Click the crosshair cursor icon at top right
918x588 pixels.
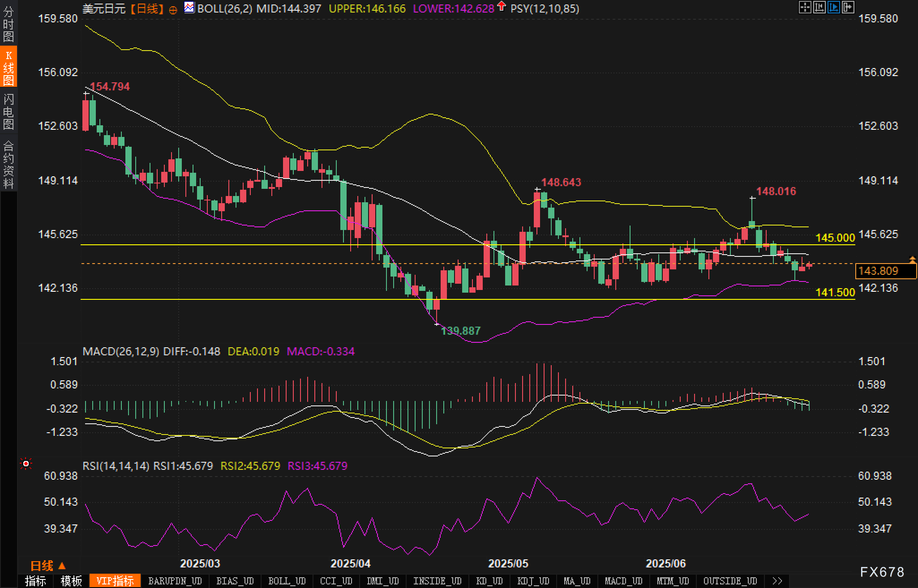pos(805,7)
